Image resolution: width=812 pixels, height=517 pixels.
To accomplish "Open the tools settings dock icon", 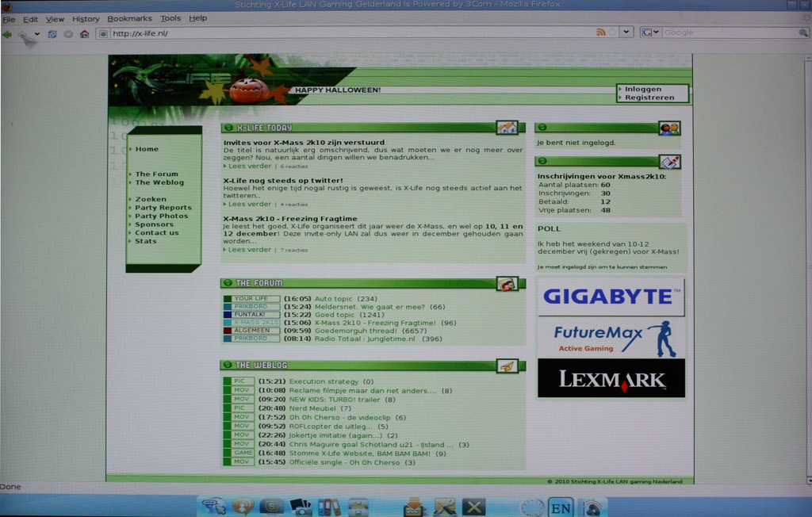I will coord(444,507).
